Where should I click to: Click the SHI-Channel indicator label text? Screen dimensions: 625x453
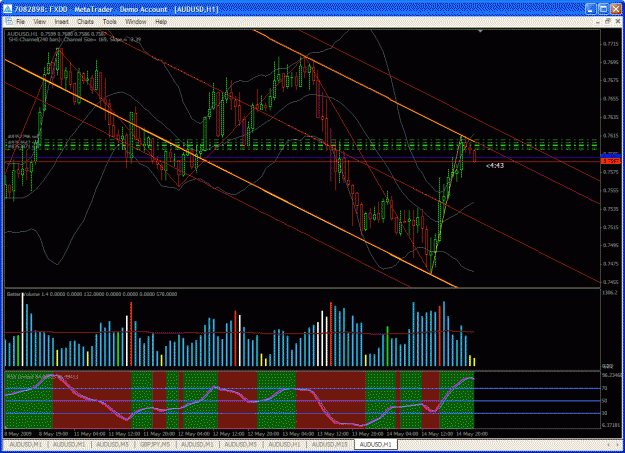pyautogui.click(x=75, y=39)
